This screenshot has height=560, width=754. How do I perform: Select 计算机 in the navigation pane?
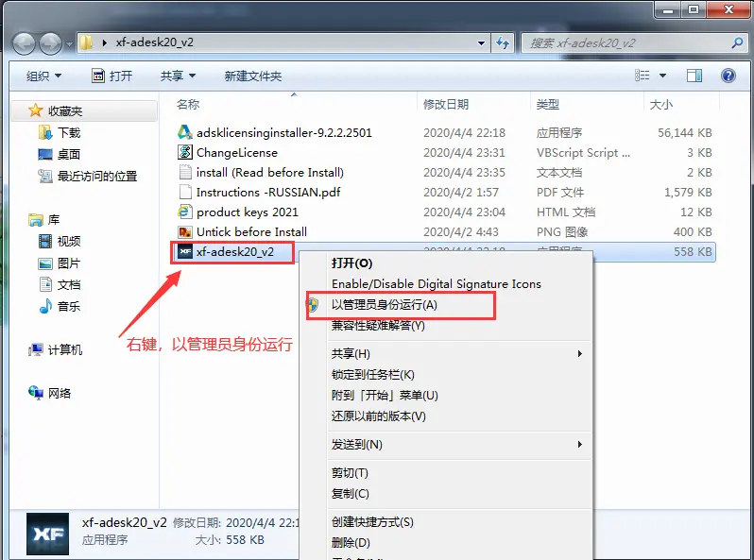[65, 350]
